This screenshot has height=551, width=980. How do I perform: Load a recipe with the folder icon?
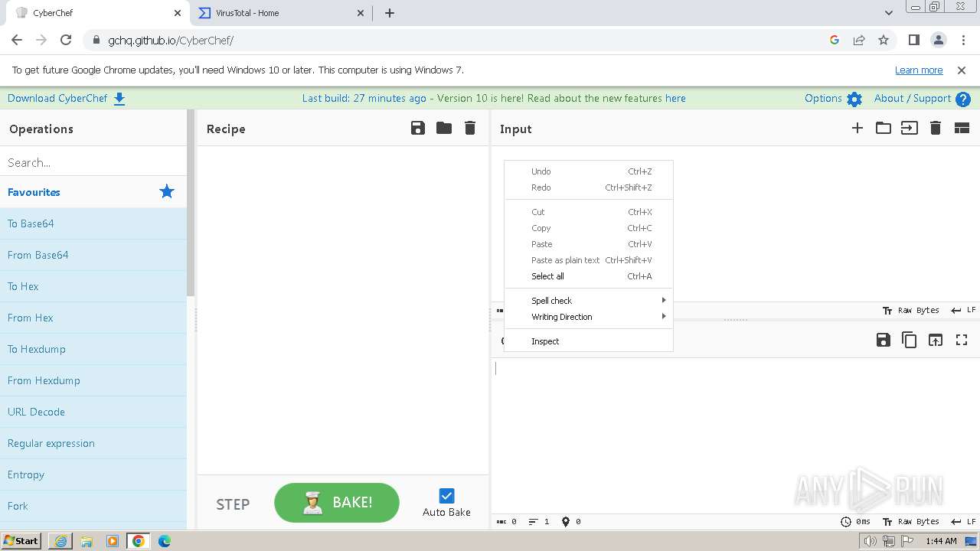point(444,129)
